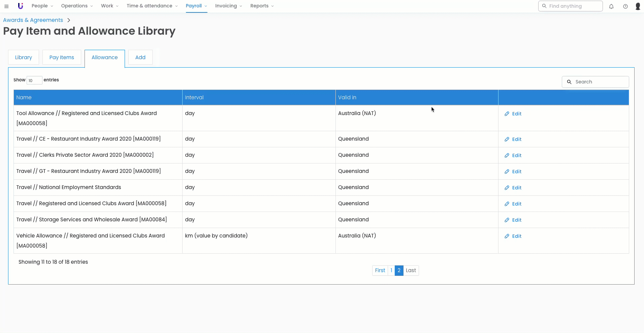Open the notifications bell
Viewport: 644px width, 333px height.
pyautogui.click(x=611, y=6)
